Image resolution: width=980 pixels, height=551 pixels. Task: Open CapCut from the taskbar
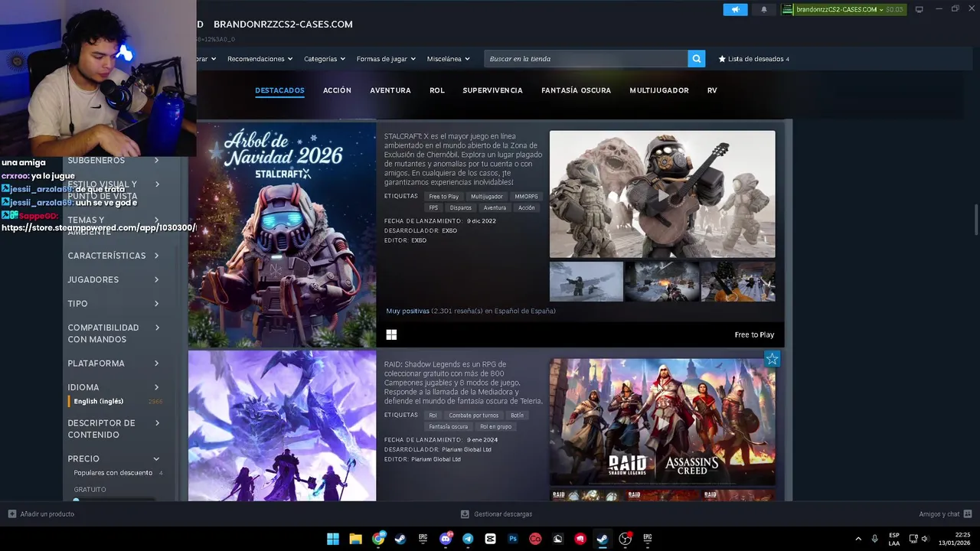coord(490,539)
